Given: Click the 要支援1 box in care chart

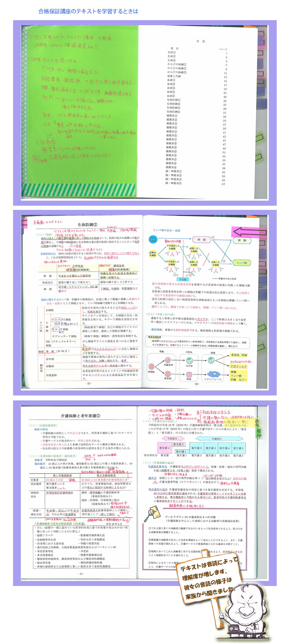Looking at the screenshot, I should [x=164, y=448].
